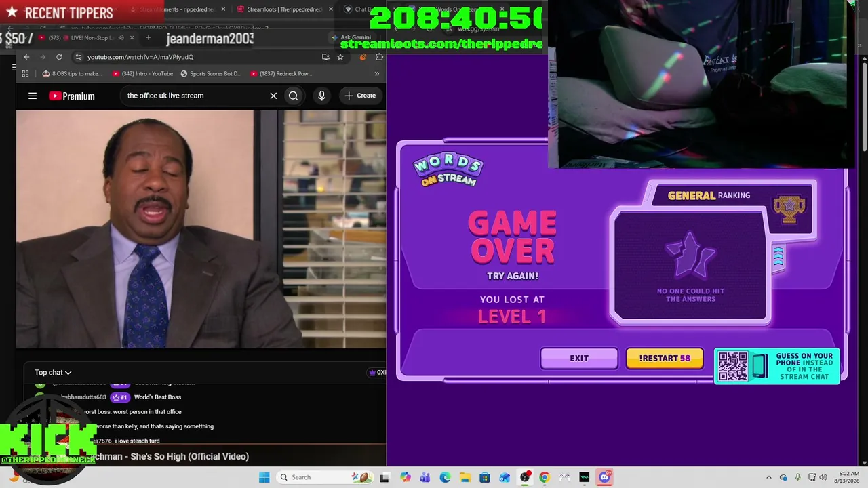Open Microsoft Edge from taskbar
Screen dimensions: 868x488
[445, 477]
